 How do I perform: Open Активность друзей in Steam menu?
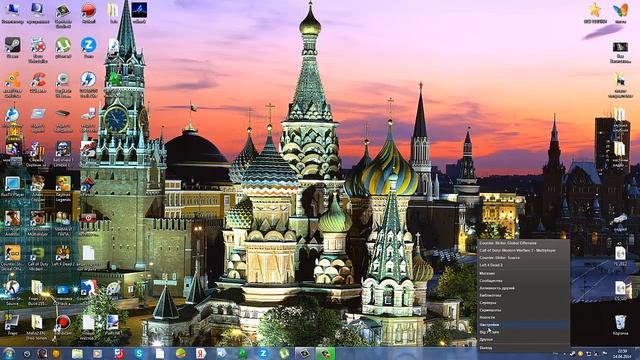coord(524,288)
